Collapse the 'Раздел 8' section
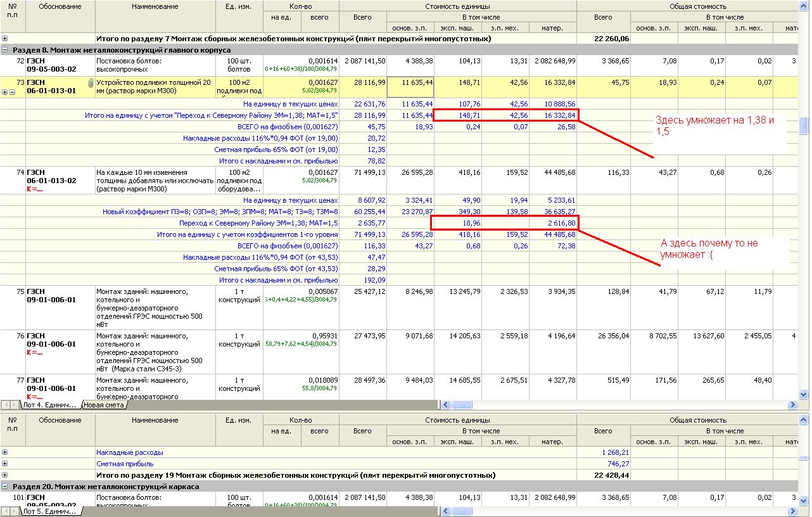Screen dimensions: 812x517 5,49
